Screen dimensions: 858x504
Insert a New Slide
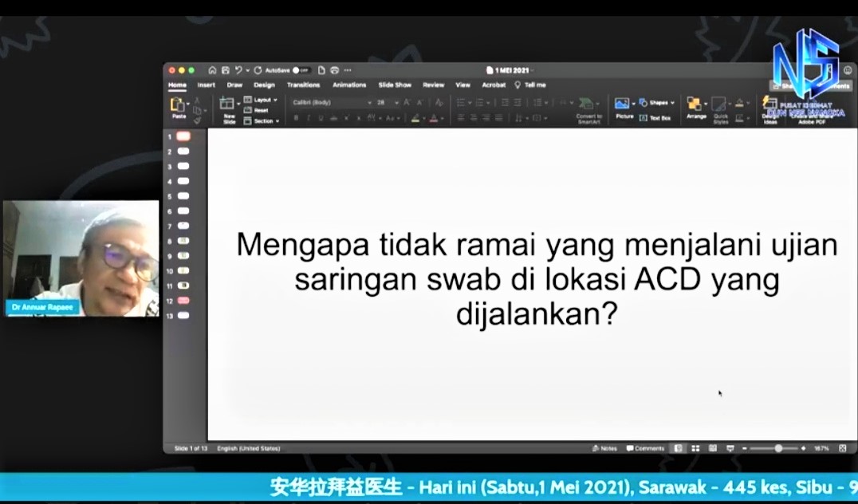point(228,108)
